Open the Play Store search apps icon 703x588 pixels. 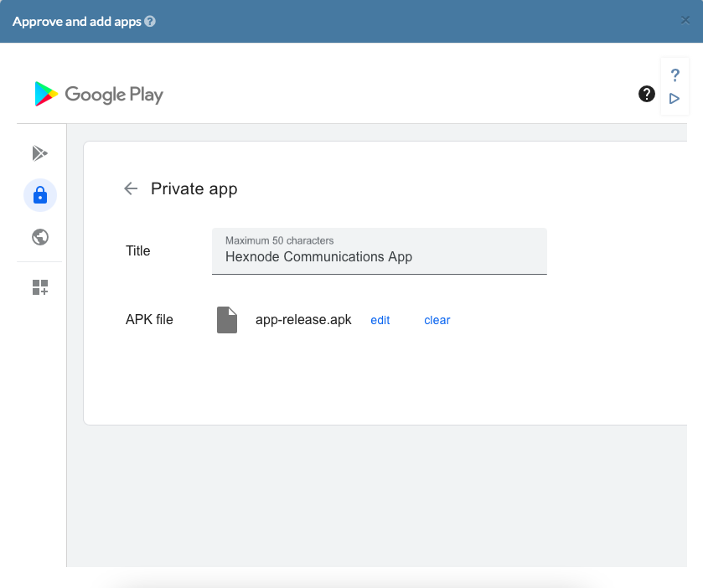coord(40,153)
